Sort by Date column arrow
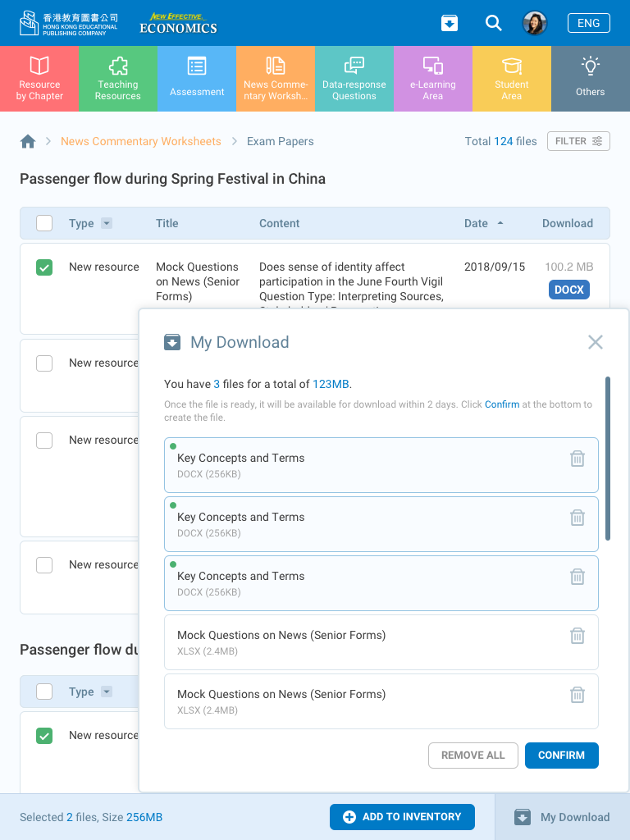Screen dimensions: 630x840 tap(500, 223)
